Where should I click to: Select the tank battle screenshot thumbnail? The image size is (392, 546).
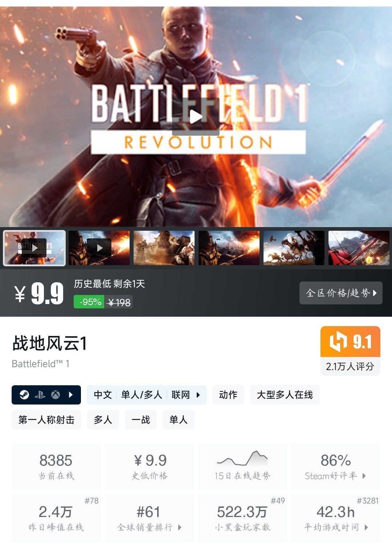click(x=164, y=248)
